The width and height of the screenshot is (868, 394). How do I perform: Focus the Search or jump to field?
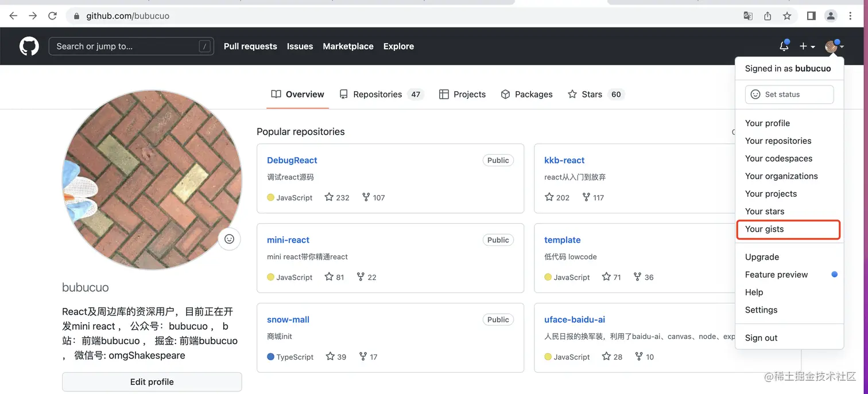(x=132, y=46)
